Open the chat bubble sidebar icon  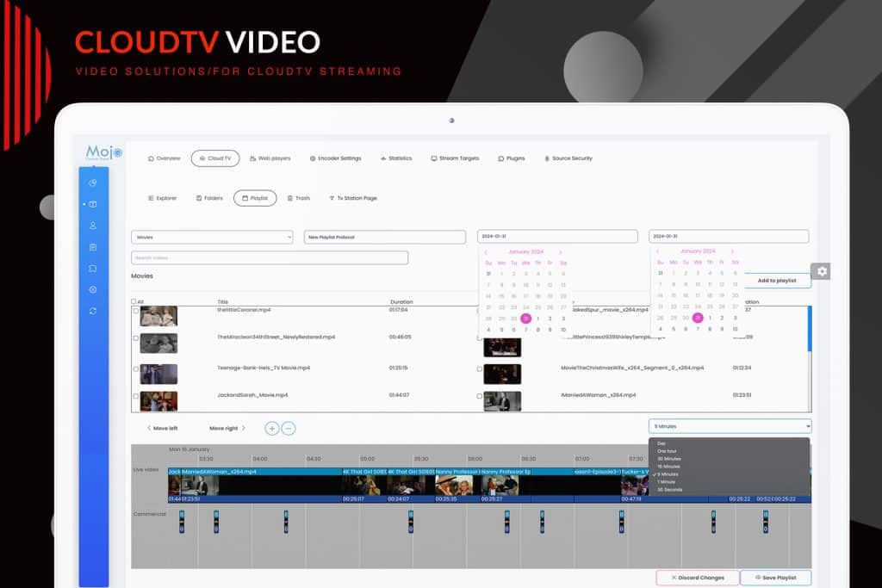pyautogui.click(x=93, y=268)
